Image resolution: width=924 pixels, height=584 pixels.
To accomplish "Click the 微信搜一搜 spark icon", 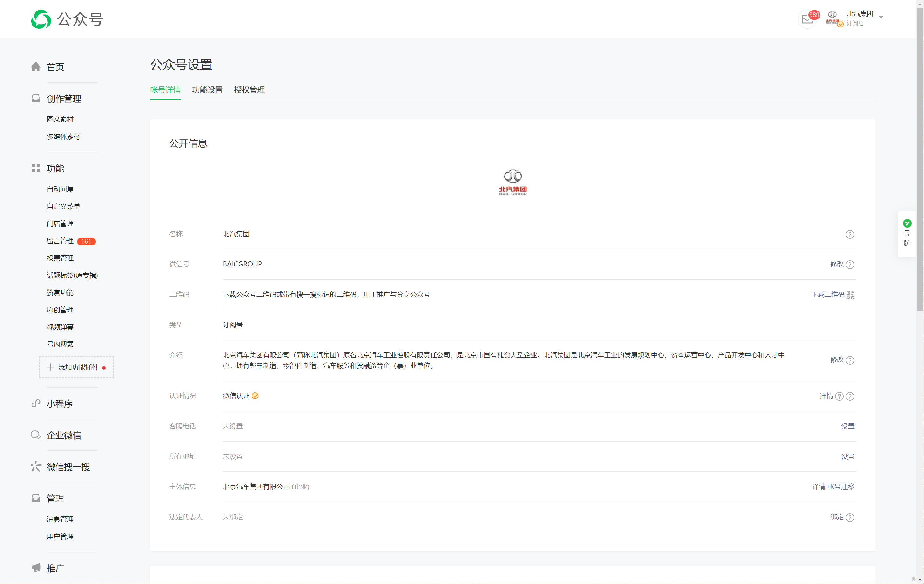I will click(36, 466).
